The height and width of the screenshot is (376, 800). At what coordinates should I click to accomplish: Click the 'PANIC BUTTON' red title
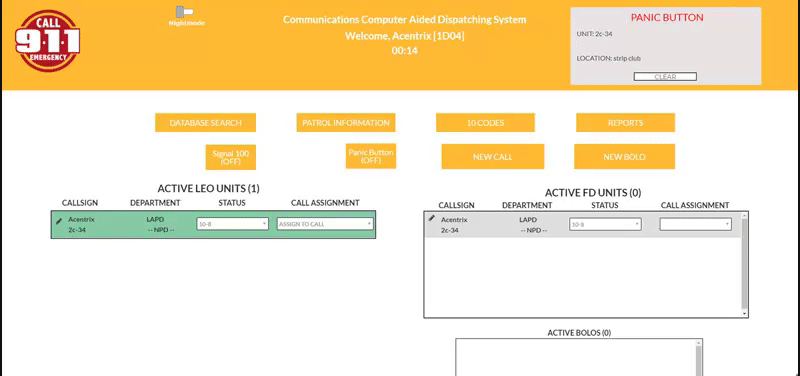click(x=667, y=17)
